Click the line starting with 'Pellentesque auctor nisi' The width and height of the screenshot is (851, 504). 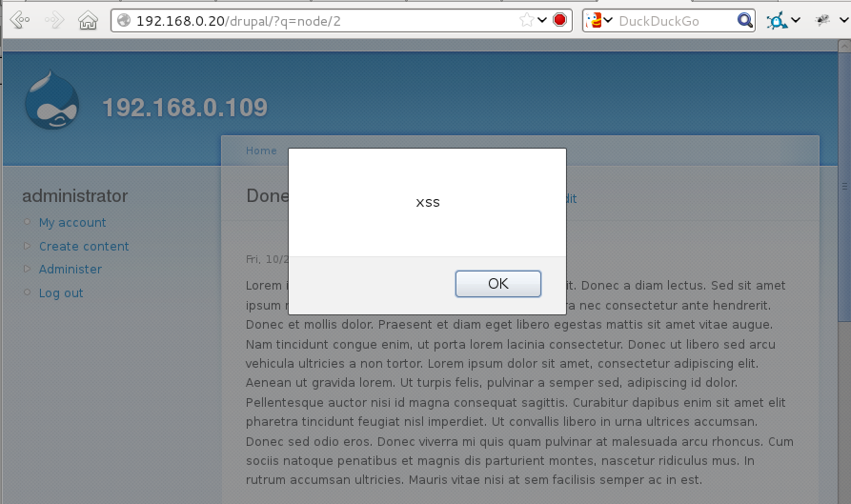pos(515,403)
